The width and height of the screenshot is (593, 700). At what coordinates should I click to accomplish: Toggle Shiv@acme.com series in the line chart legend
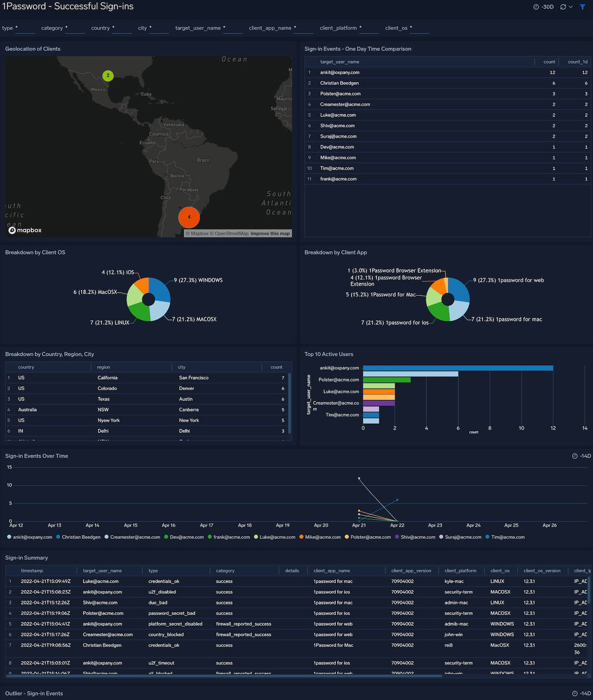pos(415,537)
